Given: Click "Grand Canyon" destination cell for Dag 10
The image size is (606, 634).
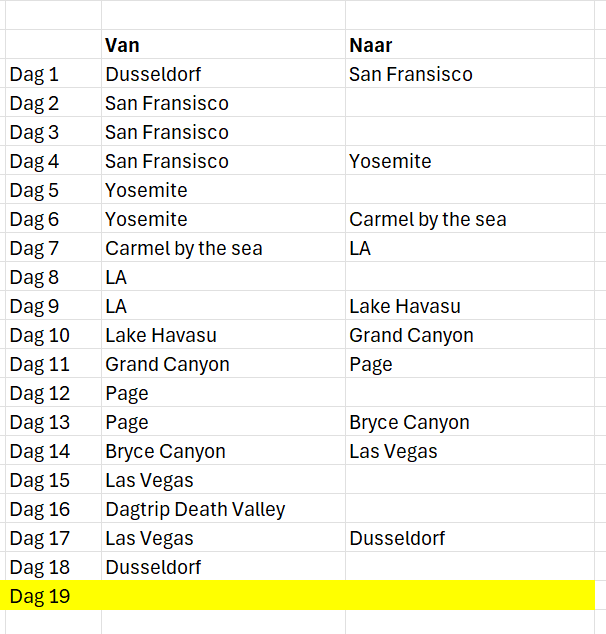Looking at the screenshot, I should 411,335.
